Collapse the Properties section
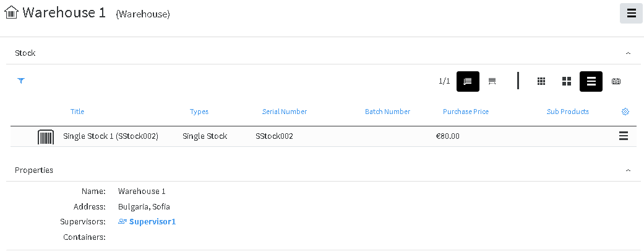644x251 pixels. (628, 170)
